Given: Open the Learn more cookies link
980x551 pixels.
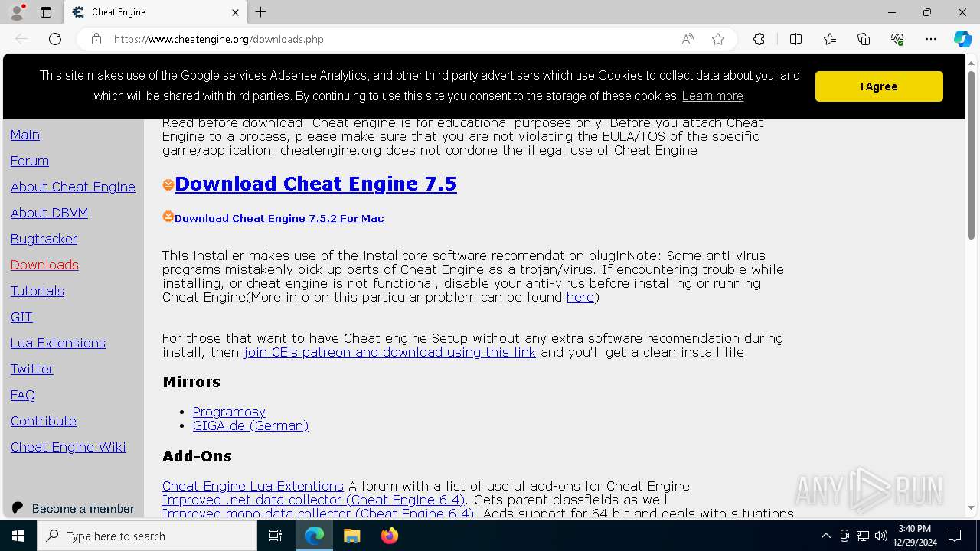Looking at the screenshot, I should coord(712,96).
